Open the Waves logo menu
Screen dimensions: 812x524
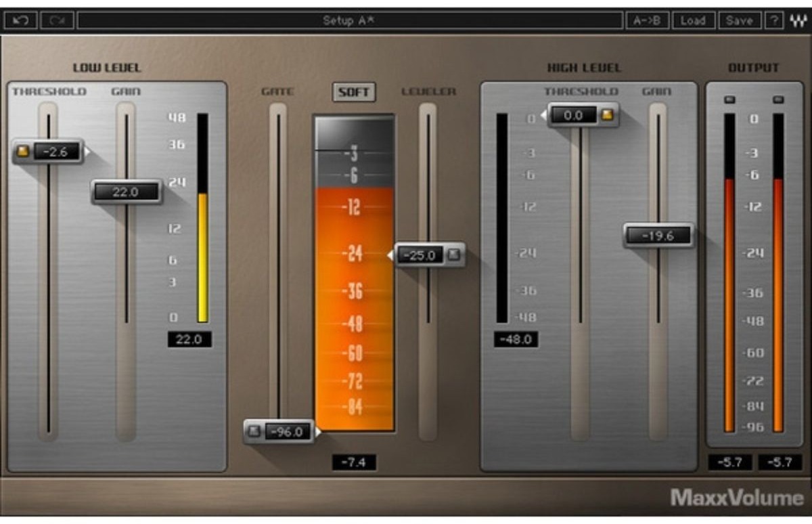[x=797, y=20]
